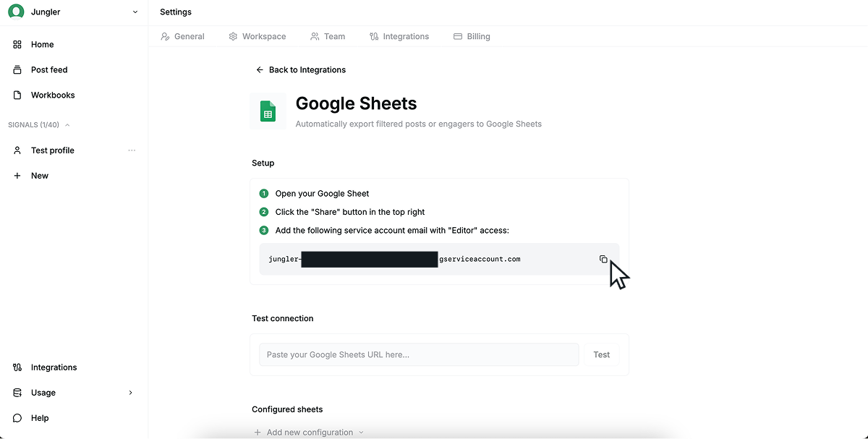Click the back arrow to Integrations
This screenshot has width=868, height=439.
tap(260, 70)
